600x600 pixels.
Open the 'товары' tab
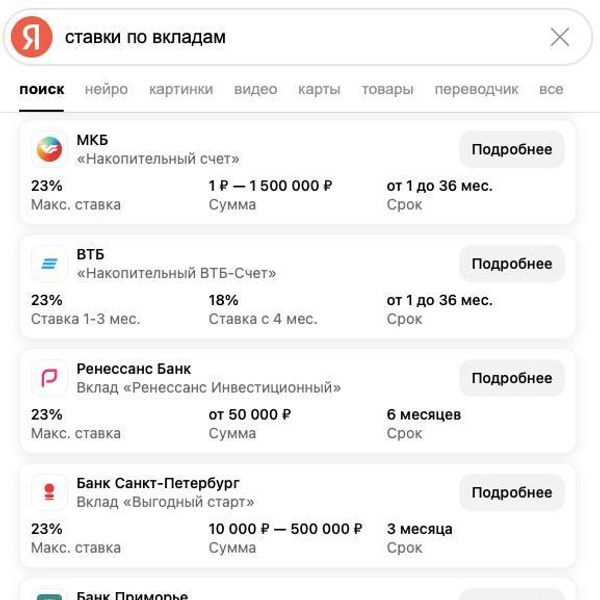pos(387,89)
